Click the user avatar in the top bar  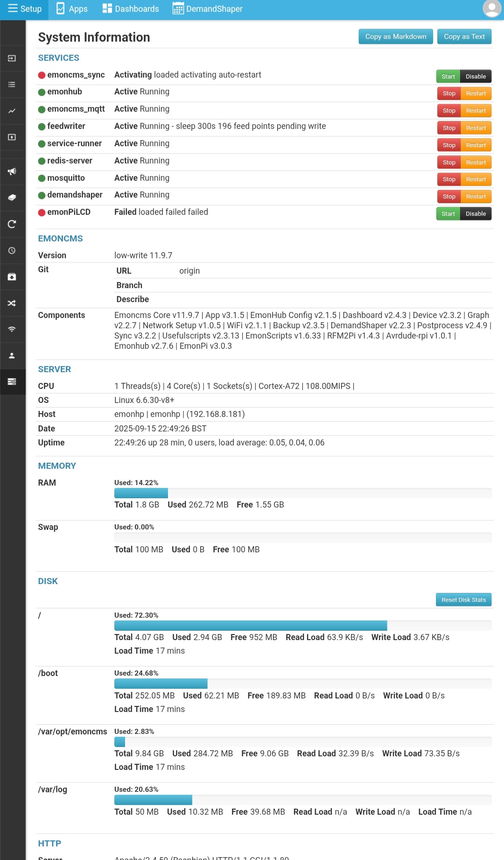(x=491, y=9)
